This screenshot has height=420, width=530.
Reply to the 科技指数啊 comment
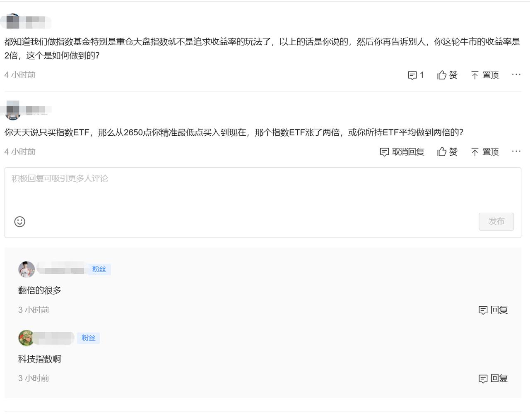click(493, 378)
